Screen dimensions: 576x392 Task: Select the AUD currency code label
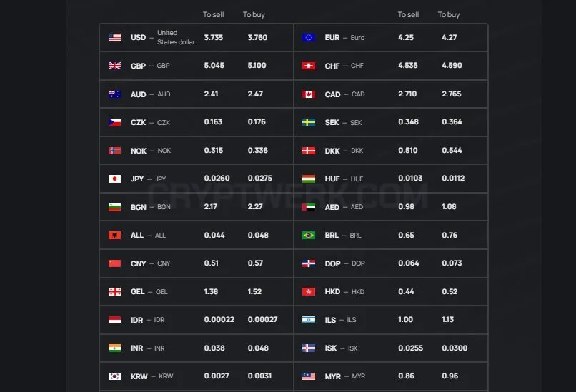pos(138,94)
